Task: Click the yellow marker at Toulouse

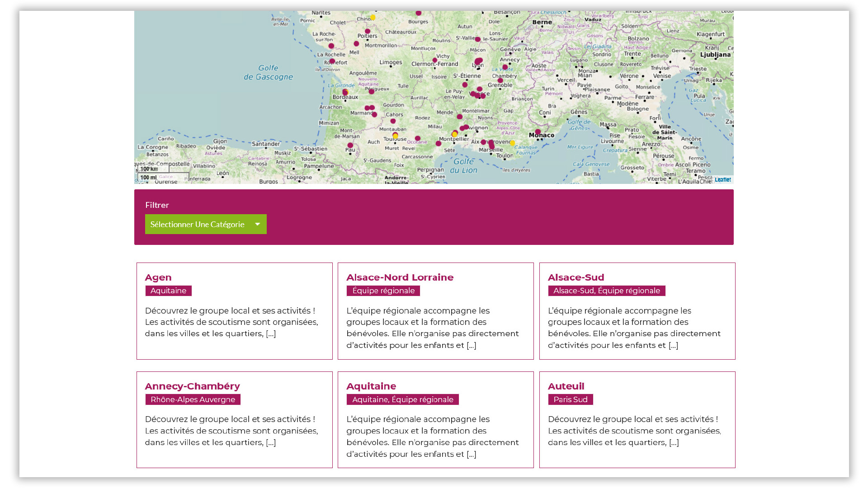Action: click(x=396, y=136)
